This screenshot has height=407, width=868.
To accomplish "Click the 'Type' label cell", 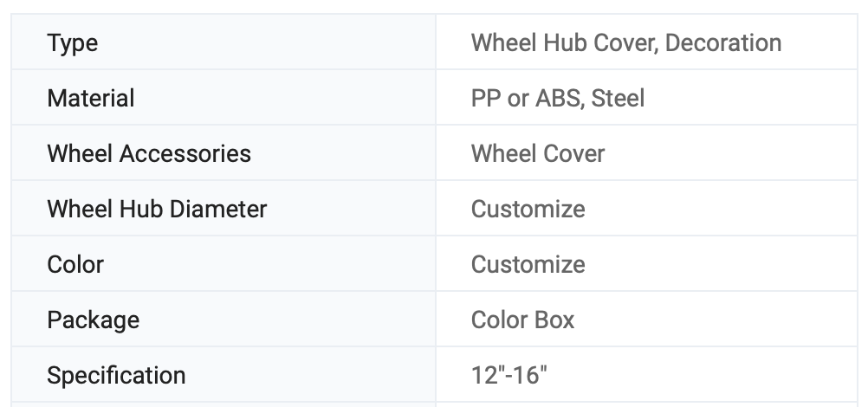I will [x=73, y=42].
